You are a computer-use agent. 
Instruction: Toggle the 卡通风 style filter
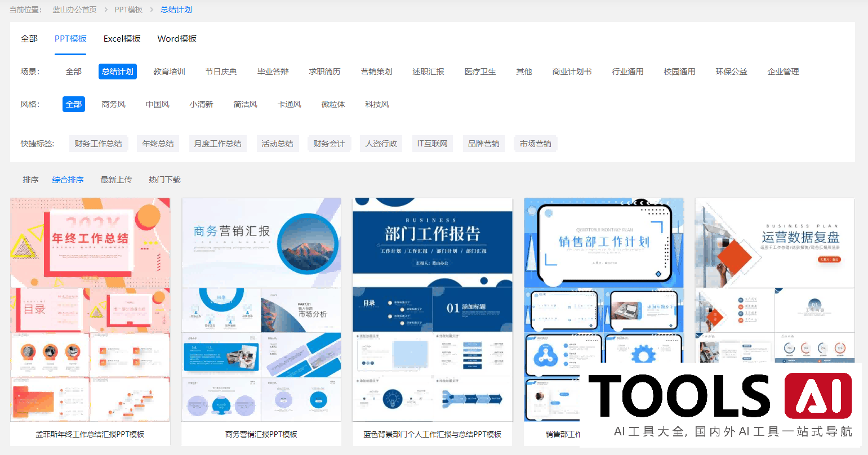(x=289, y=104)
